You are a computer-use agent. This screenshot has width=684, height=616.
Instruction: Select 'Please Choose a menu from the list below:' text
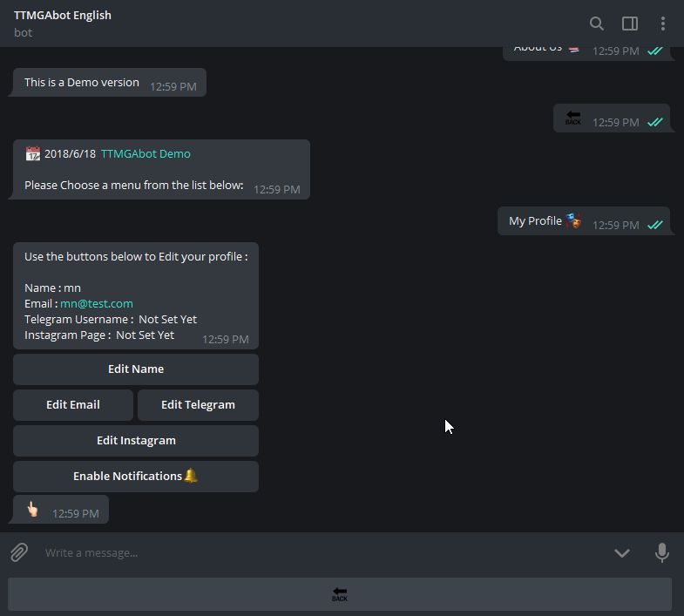pyautogui.click(x=134, y=186)
